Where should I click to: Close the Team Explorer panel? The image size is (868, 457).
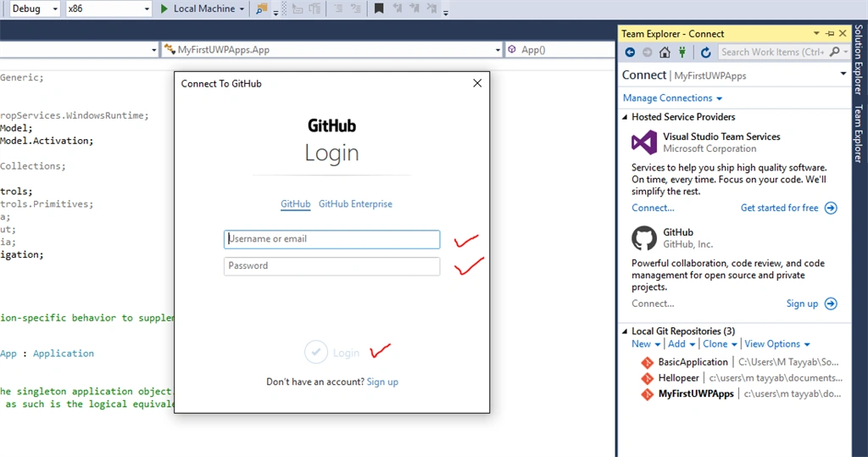843,34
